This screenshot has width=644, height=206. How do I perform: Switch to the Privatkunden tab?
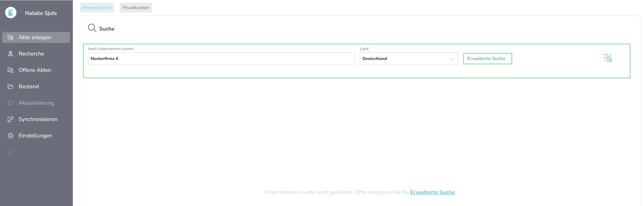pos(136,7)
